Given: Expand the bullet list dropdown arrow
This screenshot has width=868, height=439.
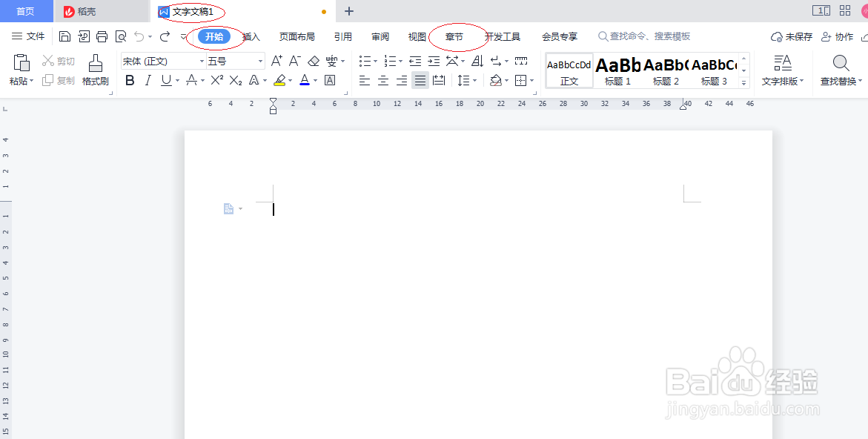Looking at the screenshot, I should tap(375, 62).
